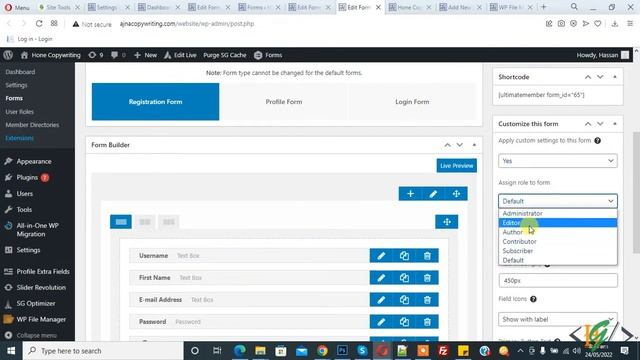Image resolution: width=640 pixels, height=360 pixels.
Task: Delete the E-mail Address field
Action: pyautogui.click(x=427, y=300)
